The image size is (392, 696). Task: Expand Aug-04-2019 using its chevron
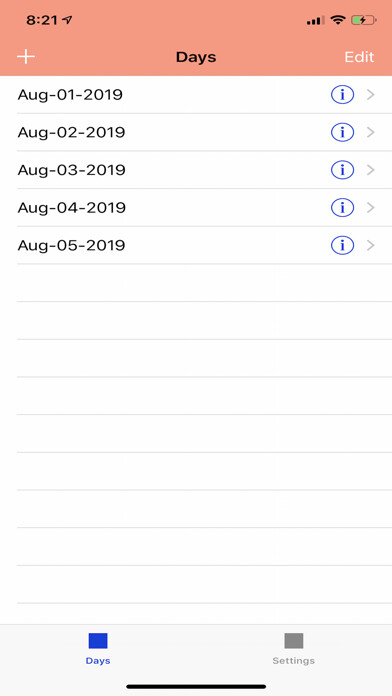coord(371,208)
